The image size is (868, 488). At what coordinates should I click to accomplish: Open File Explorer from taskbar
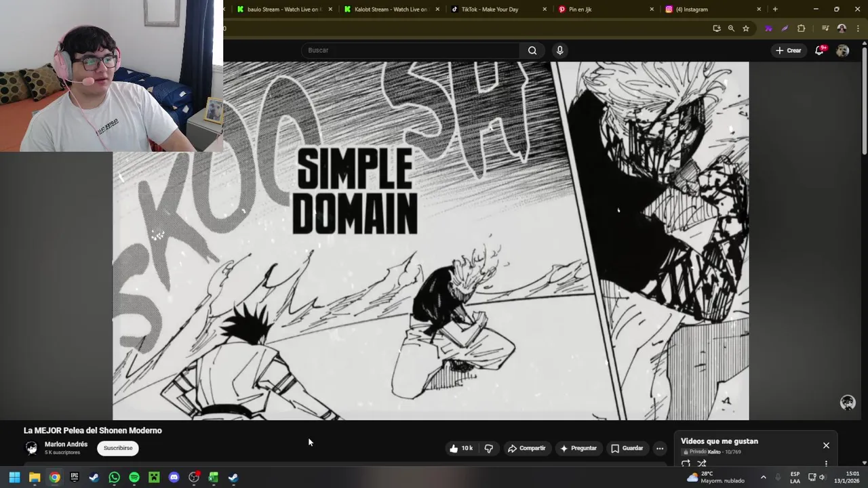pos(35,478)
